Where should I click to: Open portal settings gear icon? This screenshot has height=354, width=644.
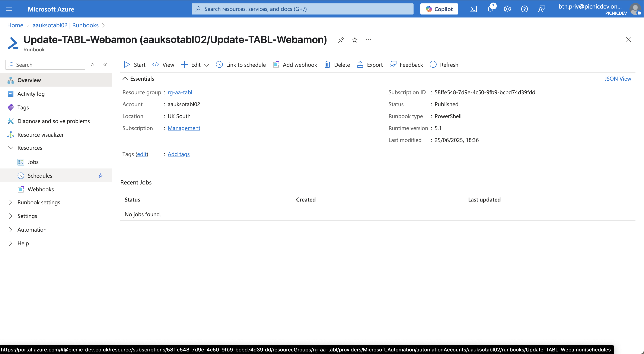click(507, 9)
